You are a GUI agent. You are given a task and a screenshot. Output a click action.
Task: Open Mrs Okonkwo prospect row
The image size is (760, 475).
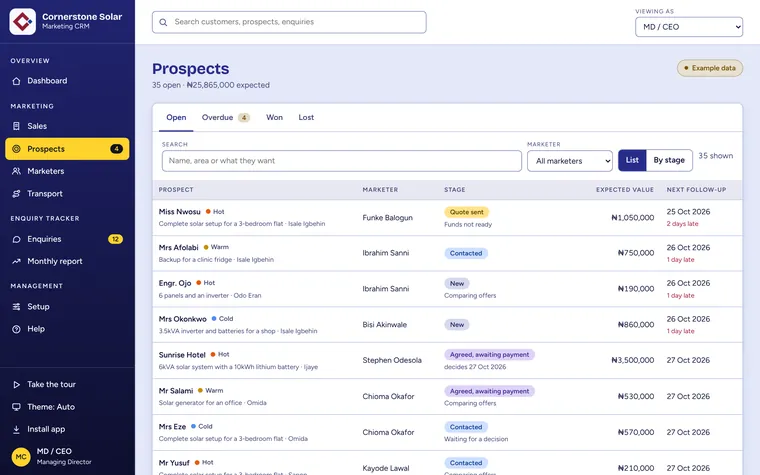pos(447,325)
